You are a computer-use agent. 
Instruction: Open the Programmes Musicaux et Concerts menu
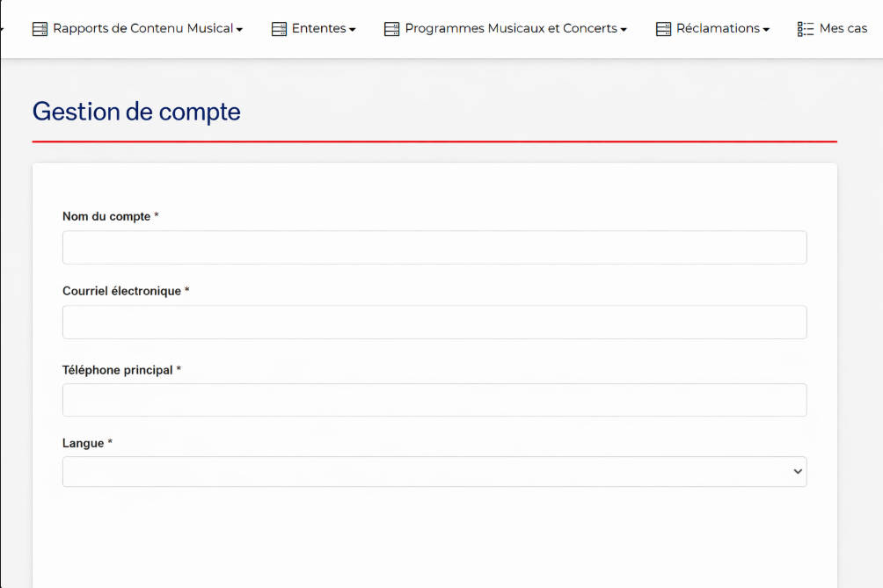[510, 28]
